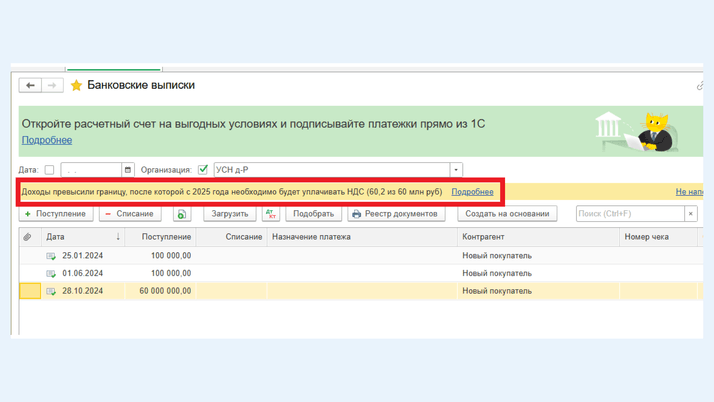
Task: Expand the Организация dropdown arrow
Action: [x=456, y=170]
